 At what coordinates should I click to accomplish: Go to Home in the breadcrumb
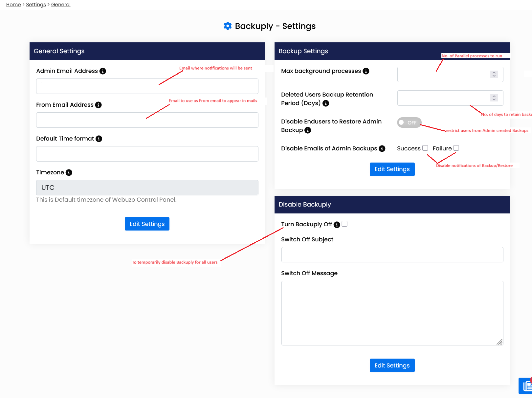tap(13, 5)
